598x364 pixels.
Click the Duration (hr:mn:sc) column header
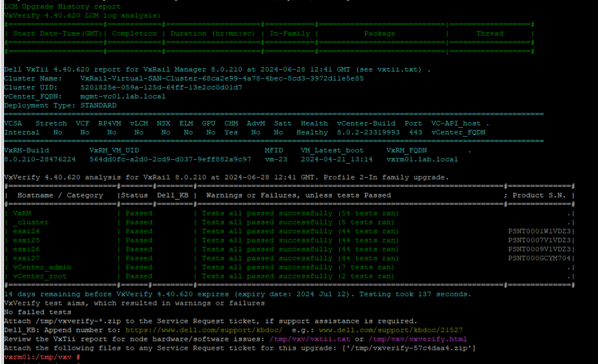point(213,33)
